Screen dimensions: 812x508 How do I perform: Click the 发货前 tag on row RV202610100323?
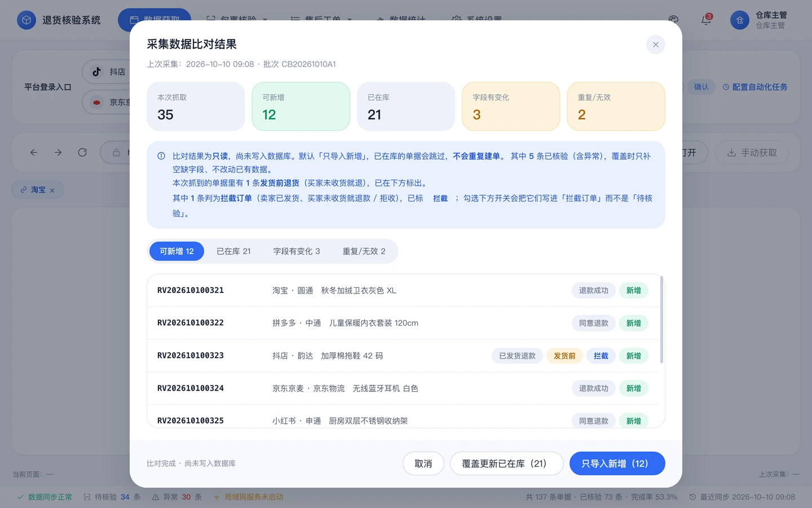pos(564,356)
